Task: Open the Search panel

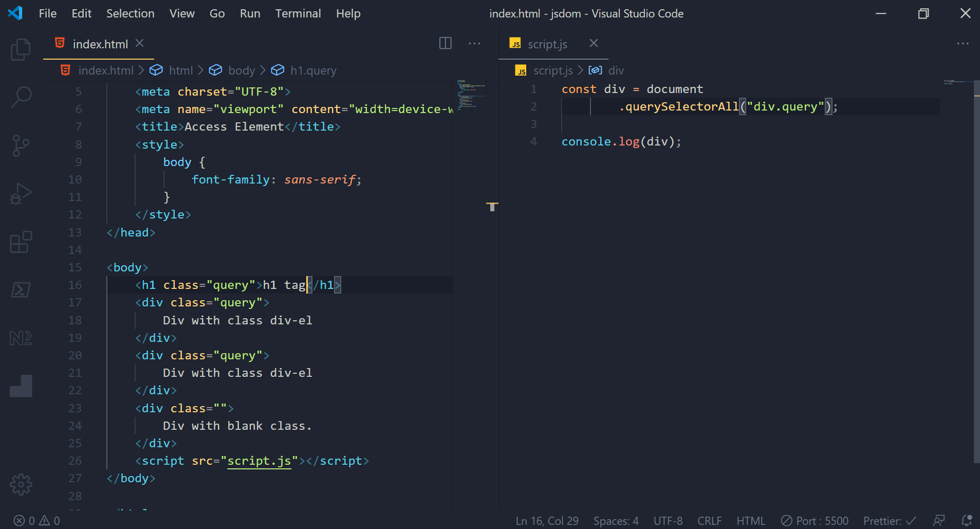Action: 21,97
